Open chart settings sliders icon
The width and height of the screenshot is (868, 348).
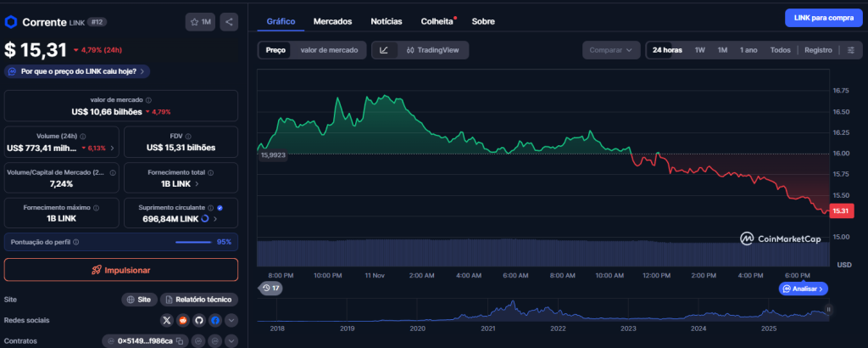coord(851,50)
